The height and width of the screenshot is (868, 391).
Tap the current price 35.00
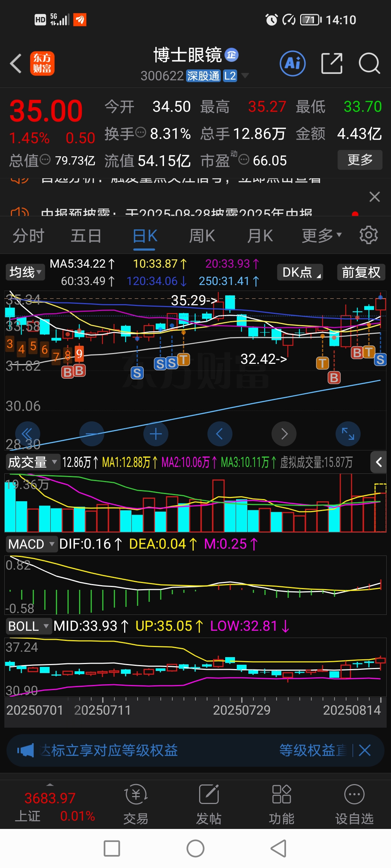click(46, 111)
